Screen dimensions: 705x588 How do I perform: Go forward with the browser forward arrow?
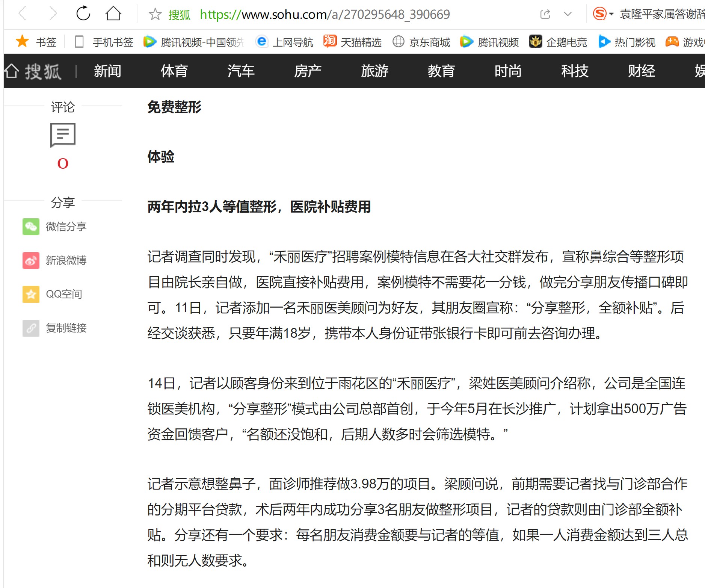point(53,14)
